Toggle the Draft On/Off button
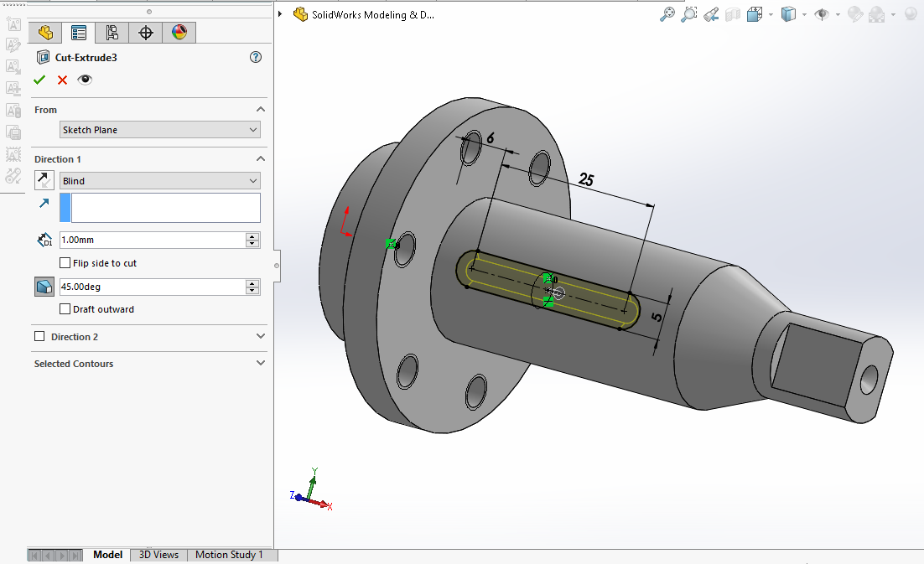This screenshot has height=564, width=924. 45,287
